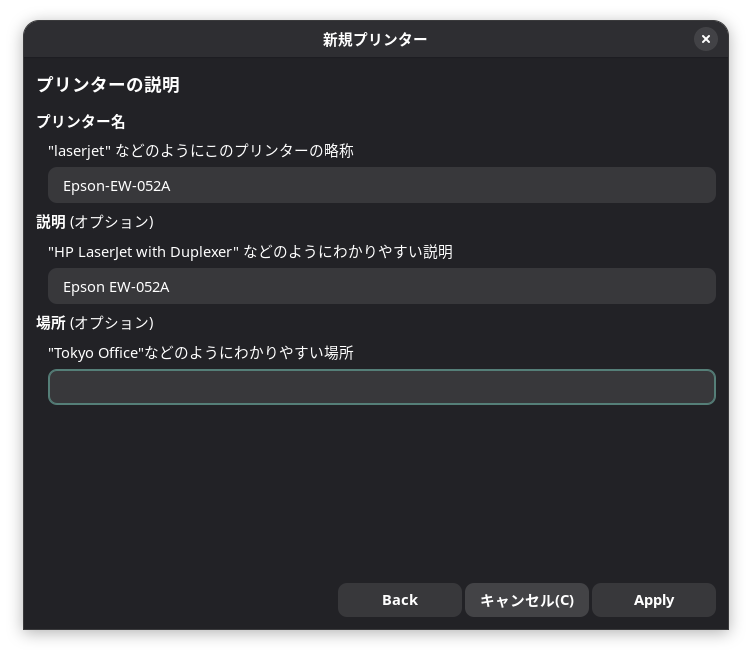The height and width of the screenshot is (656, 752).
Task: Click the word わかりやすい説明 in description hint
Action: click(x=393, y=252)
